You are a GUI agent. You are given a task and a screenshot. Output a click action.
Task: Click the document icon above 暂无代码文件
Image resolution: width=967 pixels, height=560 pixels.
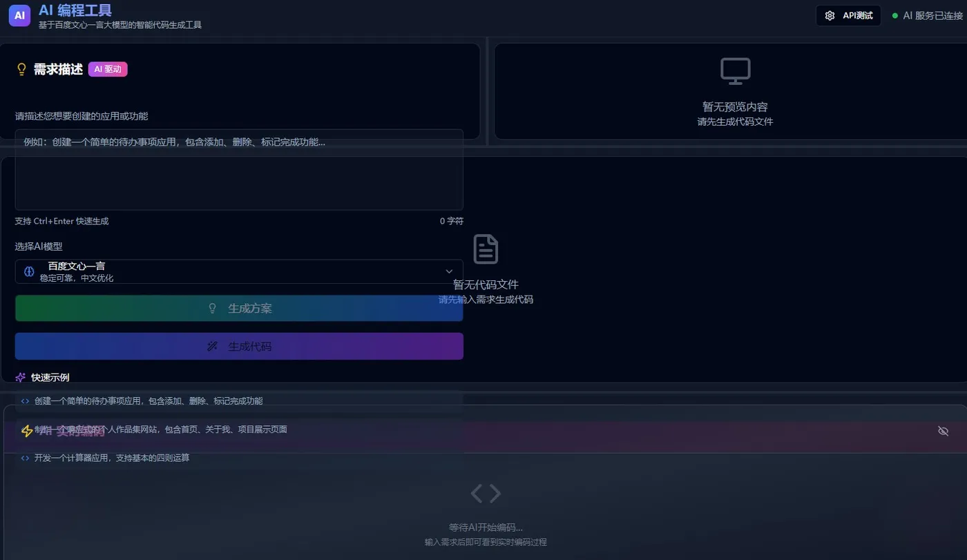[486, 249]
